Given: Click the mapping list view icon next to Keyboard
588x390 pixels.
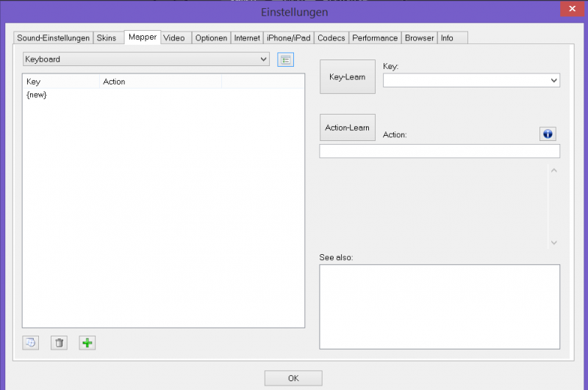Looking at the screenshot, I should click(x=285, y=59).
